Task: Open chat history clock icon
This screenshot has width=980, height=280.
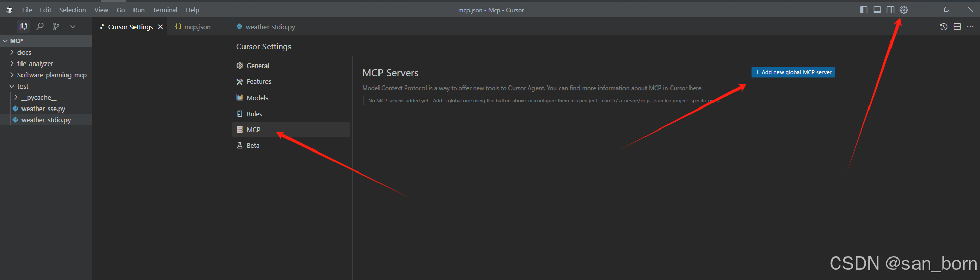Action: coord(944,27)
